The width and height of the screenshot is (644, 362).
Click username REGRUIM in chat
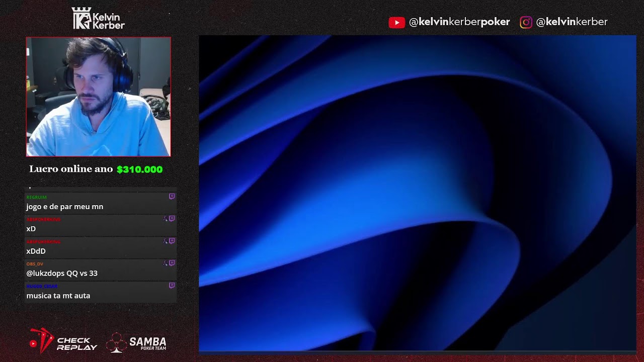[36, 198]
